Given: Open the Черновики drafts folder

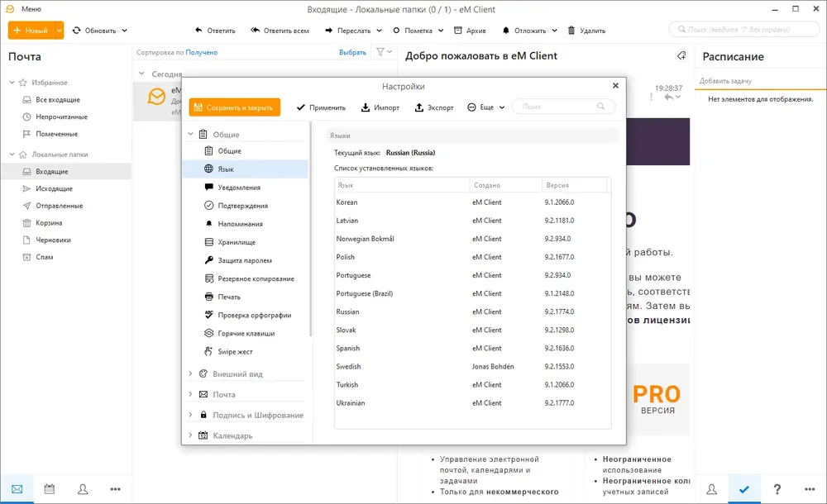Looking at the screenshot, I should [53, 240].
